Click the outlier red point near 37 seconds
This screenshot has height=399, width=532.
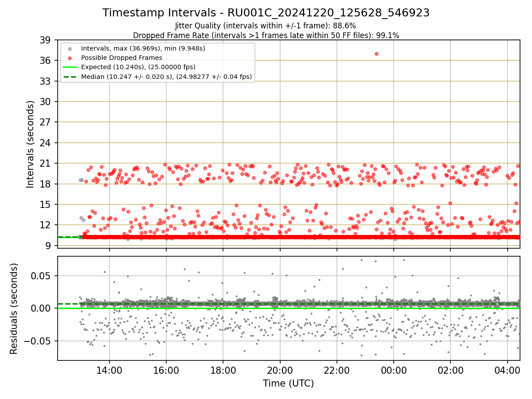[376, 54]
